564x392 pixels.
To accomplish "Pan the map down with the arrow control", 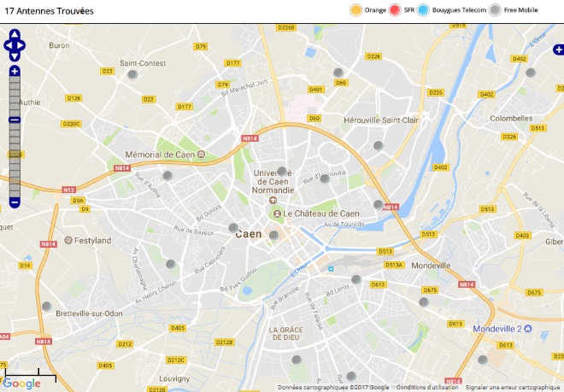I will [15, 57].
